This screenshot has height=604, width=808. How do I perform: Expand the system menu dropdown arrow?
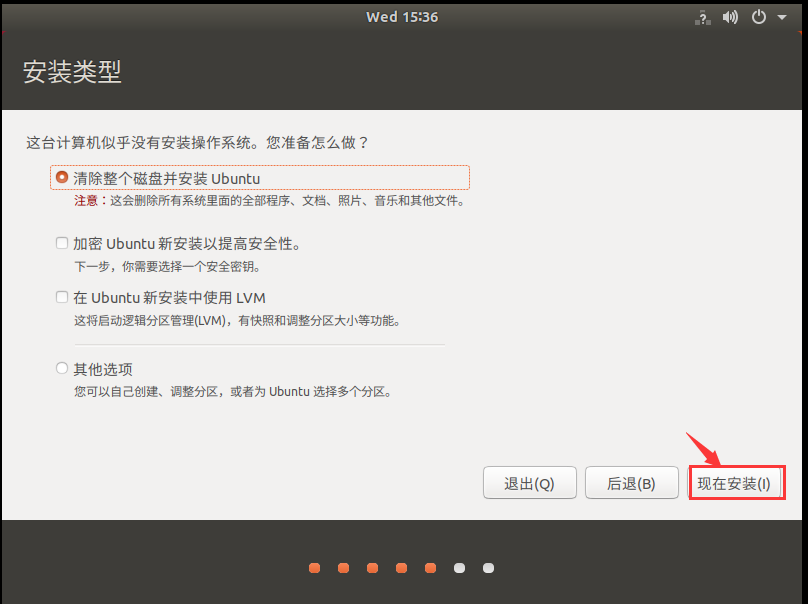(782, 17)
